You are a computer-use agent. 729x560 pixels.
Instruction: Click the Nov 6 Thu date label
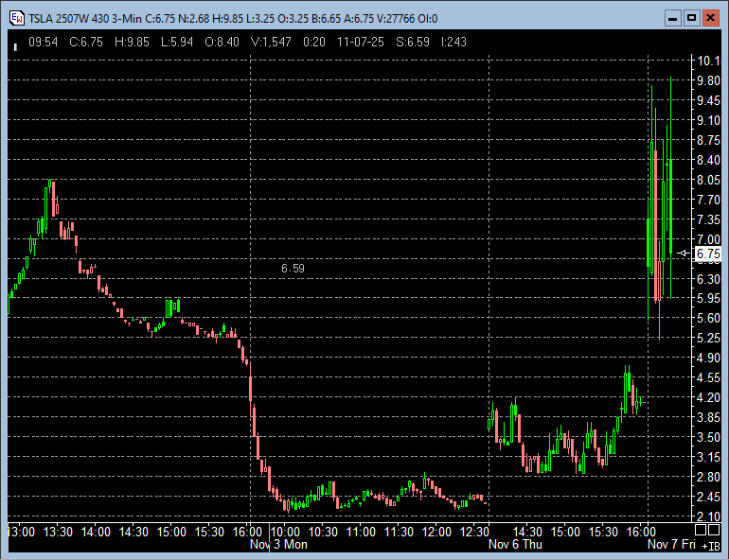515,545
